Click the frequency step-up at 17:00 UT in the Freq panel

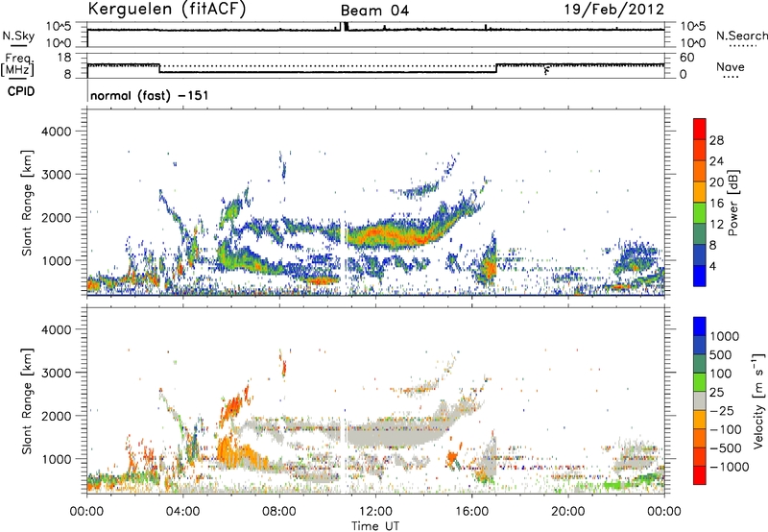(496, 68)
